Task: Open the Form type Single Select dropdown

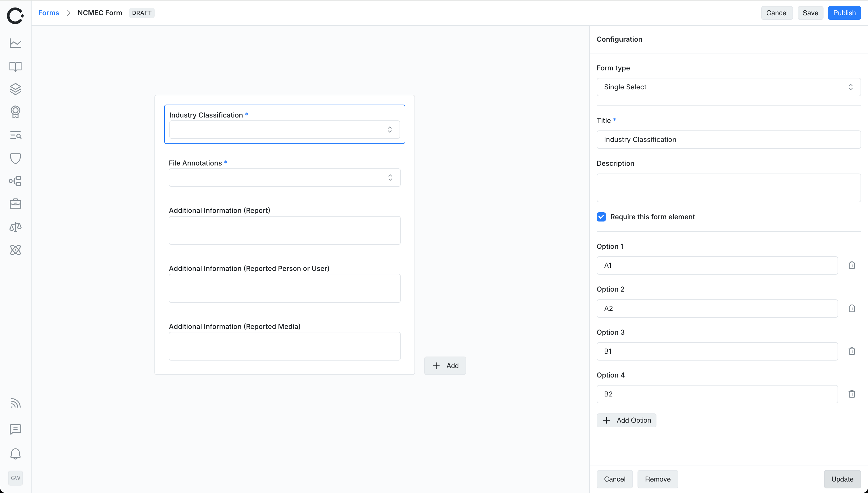Action: [x=728, y=87]
